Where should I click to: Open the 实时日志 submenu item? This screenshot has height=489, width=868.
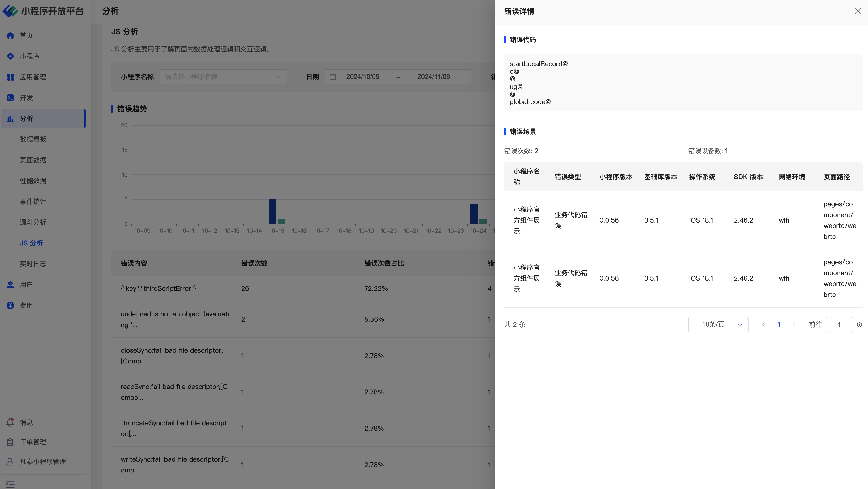(x=33, y=264)
